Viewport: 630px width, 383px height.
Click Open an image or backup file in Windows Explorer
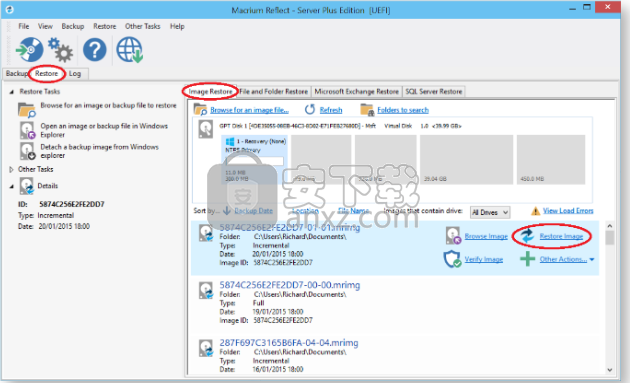[104, 130]
